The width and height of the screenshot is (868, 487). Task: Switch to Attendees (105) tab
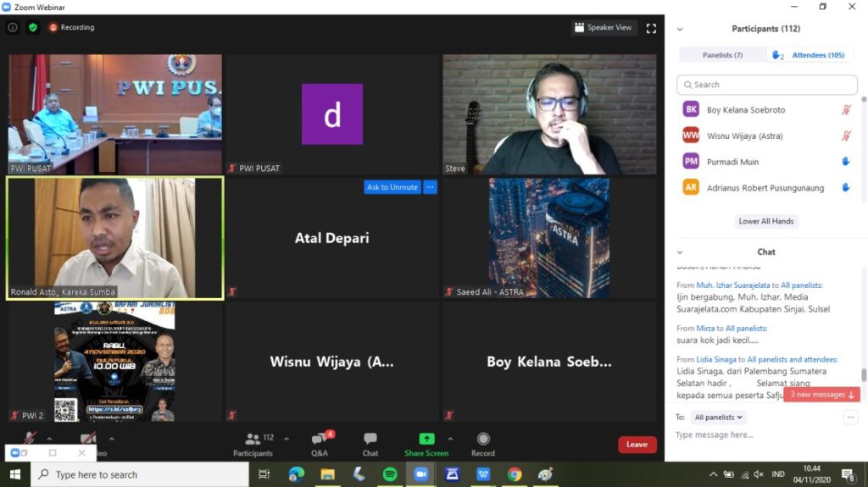tap(811, 55)
